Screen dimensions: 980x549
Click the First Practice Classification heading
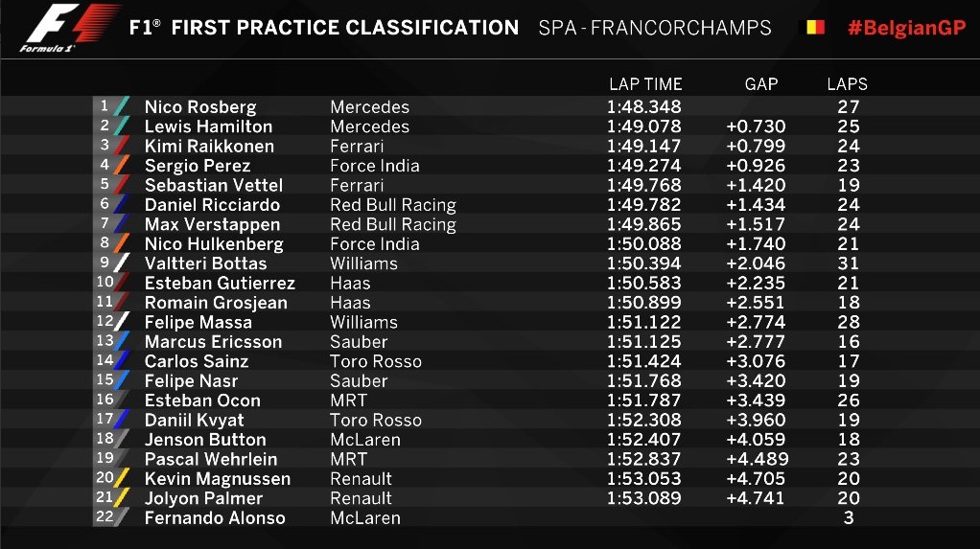(324, 28)
